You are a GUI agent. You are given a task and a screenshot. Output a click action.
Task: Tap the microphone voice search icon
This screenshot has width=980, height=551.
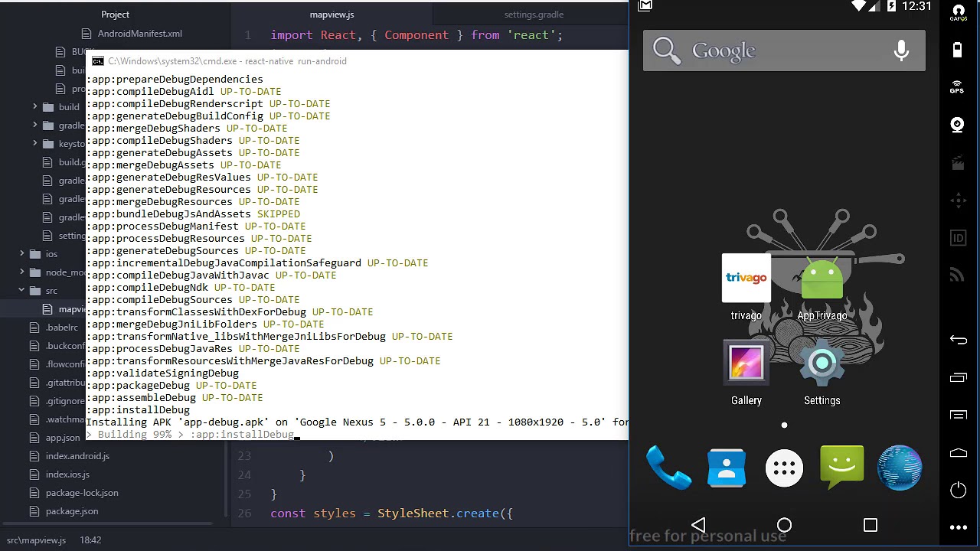coord(901,51)
